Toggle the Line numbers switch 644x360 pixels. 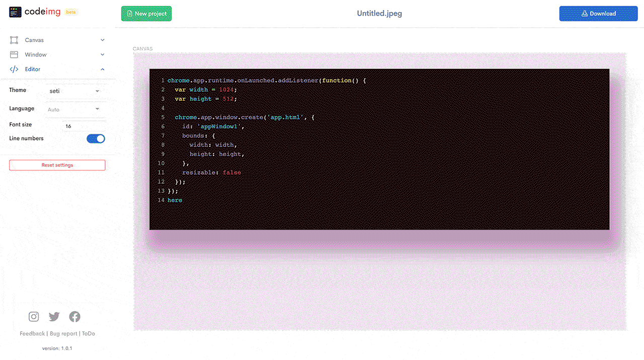tap(96, 138)
